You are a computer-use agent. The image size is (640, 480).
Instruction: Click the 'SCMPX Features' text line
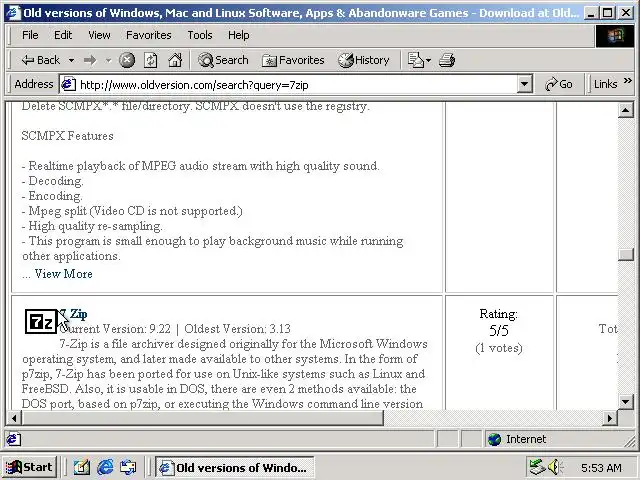click(67, 136)
